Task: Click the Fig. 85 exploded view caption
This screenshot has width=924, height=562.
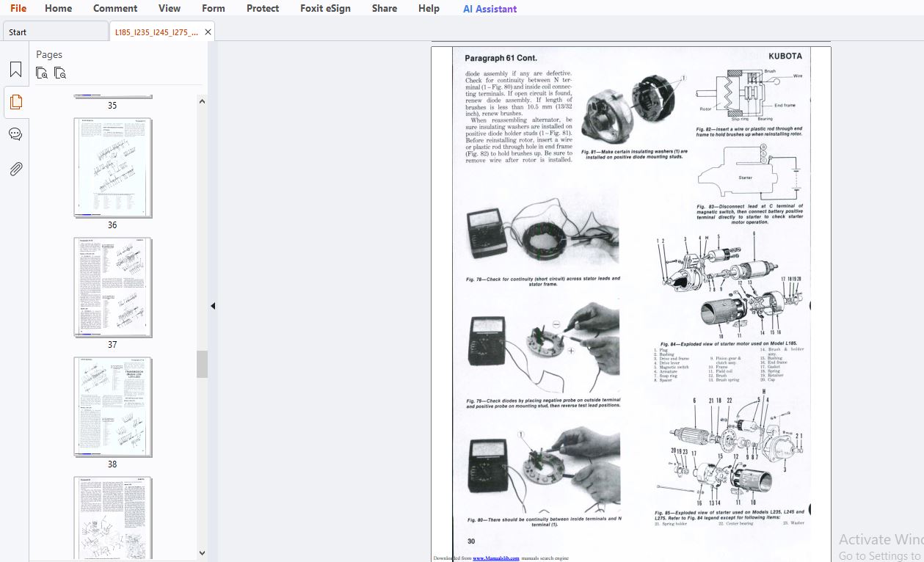Action: coord(729,514)
